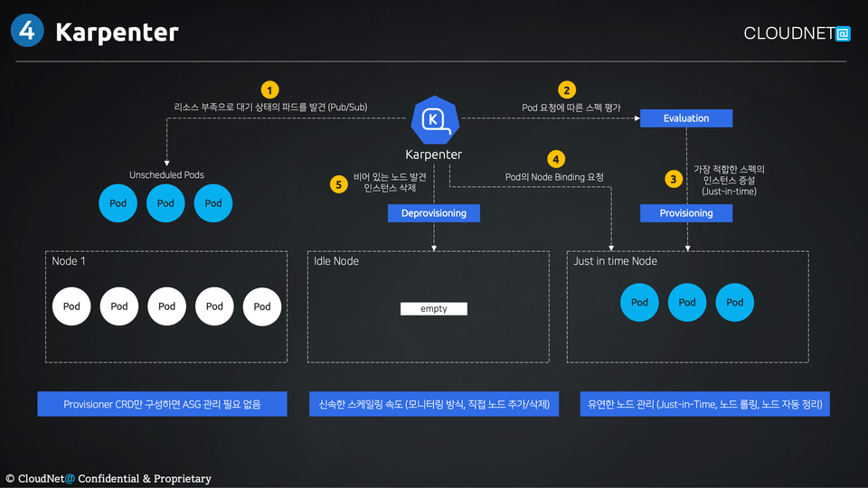
Task: Click the CLOUDNET@ logo in the header
Action: (797, 33)
